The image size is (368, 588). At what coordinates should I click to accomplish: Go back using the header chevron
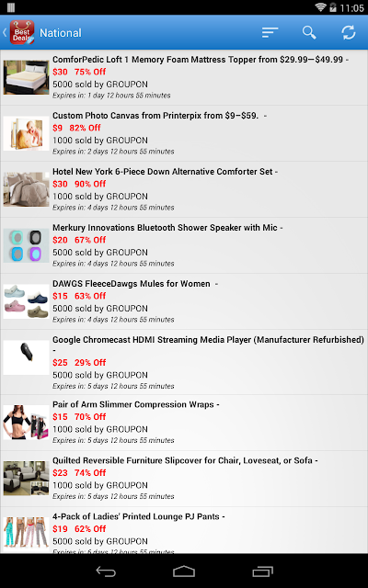coord(5,33)
